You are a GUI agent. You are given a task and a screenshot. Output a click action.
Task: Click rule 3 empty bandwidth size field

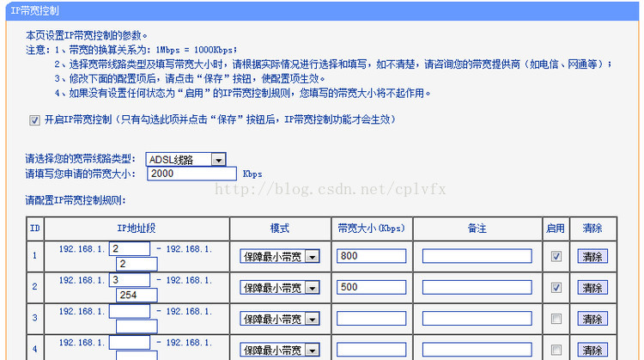tap(371, 319)
